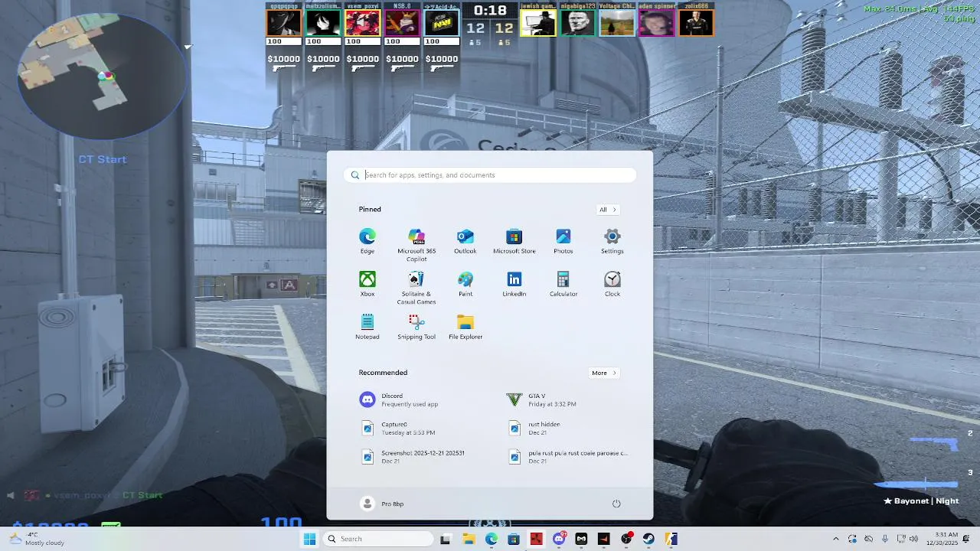
Task: Launch the Paint app
Action: pyautogui.click(x=465, y=284)
